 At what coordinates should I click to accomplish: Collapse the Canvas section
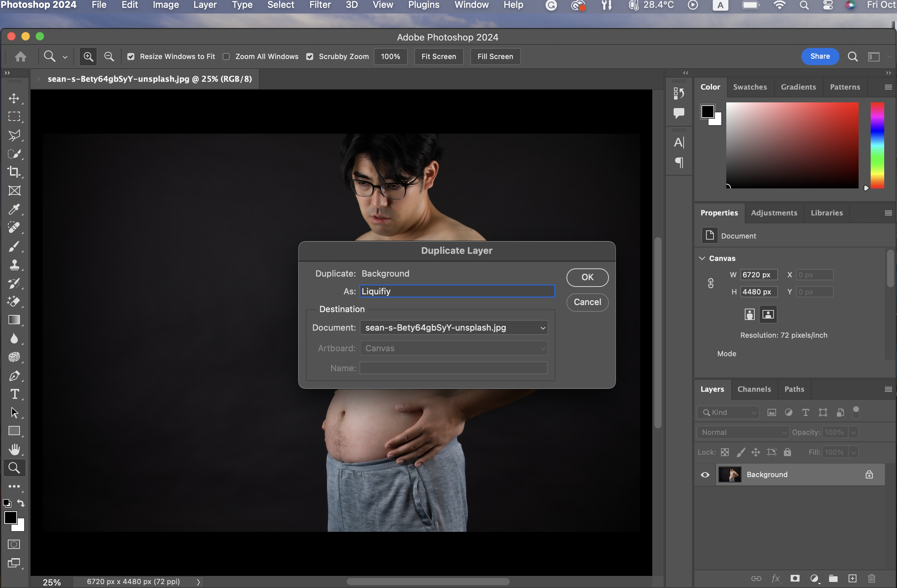point(702,258)
